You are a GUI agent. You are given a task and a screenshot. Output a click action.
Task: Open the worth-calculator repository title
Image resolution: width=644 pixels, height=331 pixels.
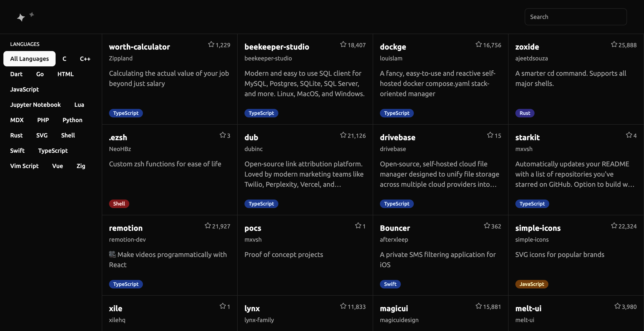[139, 47]
